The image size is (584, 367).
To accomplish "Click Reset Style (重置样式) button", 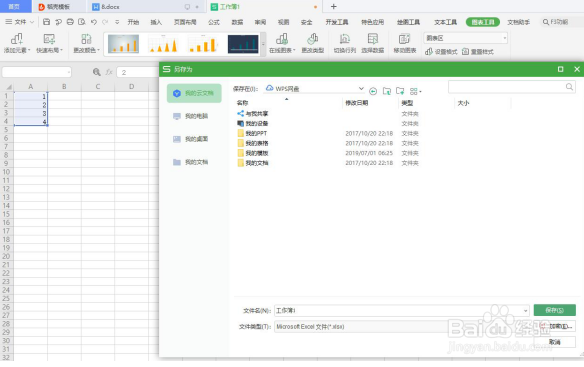I will point(478,52).
